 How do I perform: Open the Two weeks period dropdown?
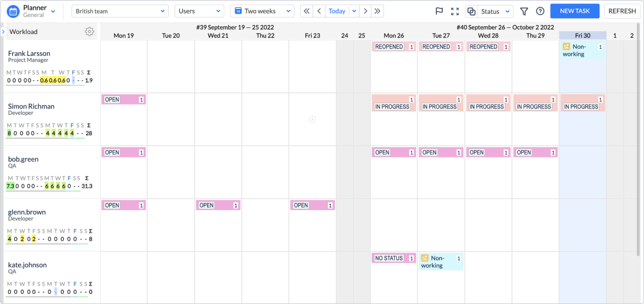pyautogui.click(x=262, y=11)
